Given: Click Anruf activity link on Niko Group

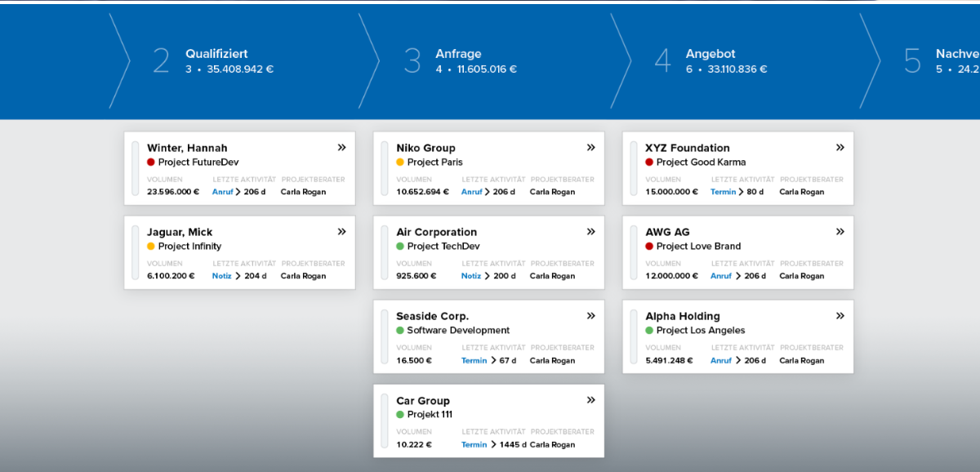Looking at the screenshot, I should pyautogui.click(x=471, y=192).
